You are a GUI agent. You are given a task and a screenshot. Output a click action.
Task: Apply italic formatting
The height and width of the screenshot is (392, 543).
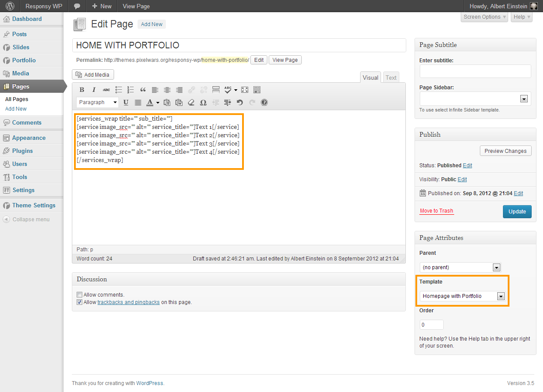[94, 90]
